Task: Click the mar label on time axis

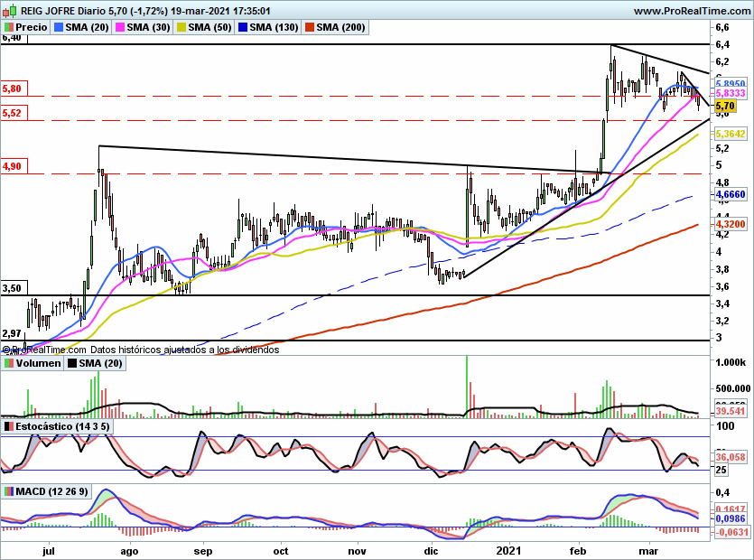Action: pos(648,551)
